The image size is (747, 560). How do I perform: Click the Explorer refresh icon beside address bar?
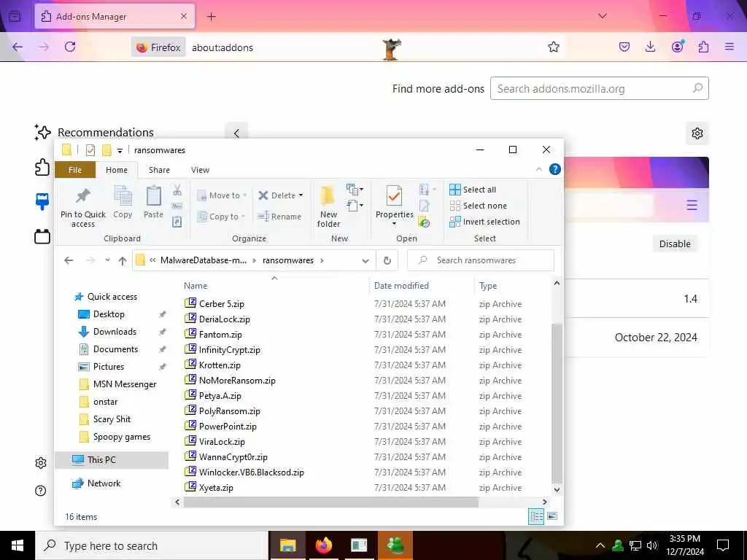click(387, 260)
